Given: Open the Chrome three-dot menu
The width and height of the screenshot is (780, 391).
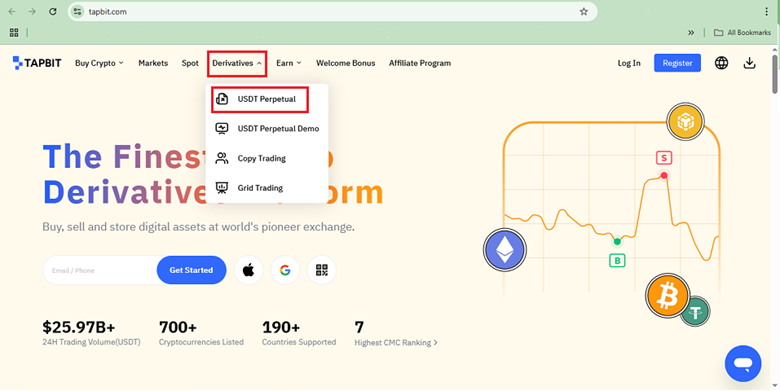Looking at the screenshot, I should [767, 11].
